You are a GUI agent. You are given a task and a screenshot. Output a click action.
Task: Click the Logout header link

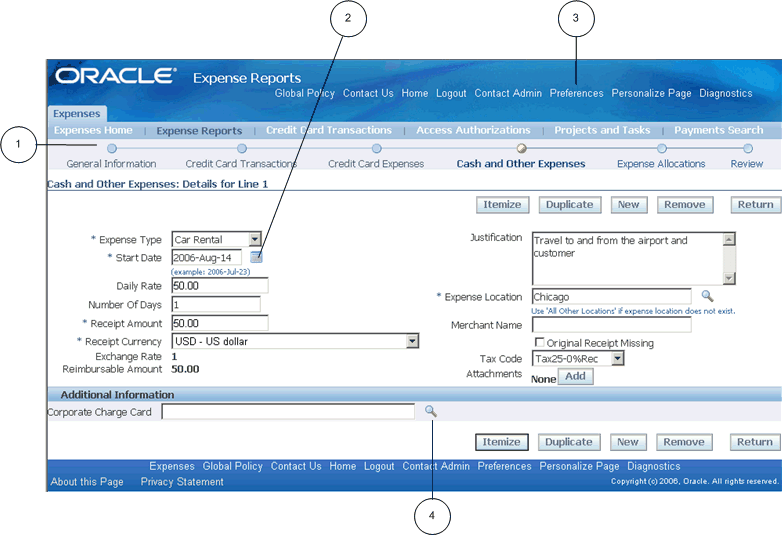pyautogui.click(x=451, y=93)
